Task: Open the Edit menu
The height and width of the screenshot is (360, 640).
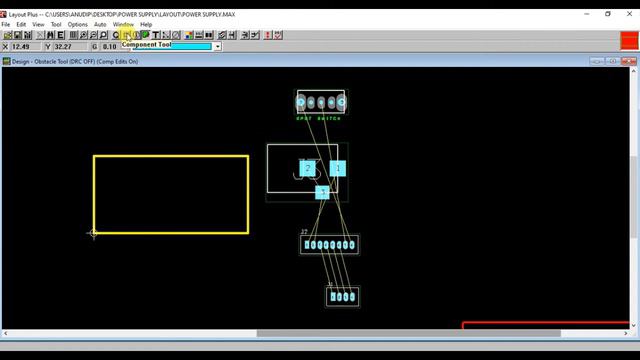Action: tap(21, 24)
